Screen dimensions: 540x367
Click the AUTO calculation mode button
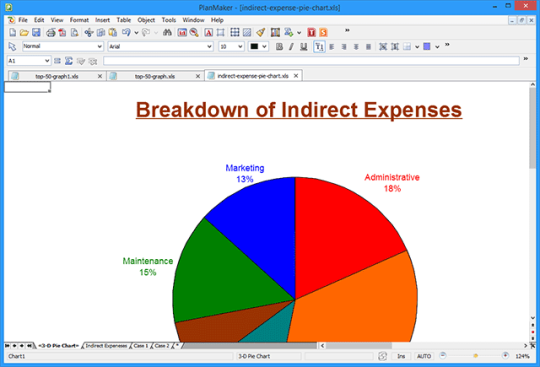pyautogui.click(x=424, y=356)
